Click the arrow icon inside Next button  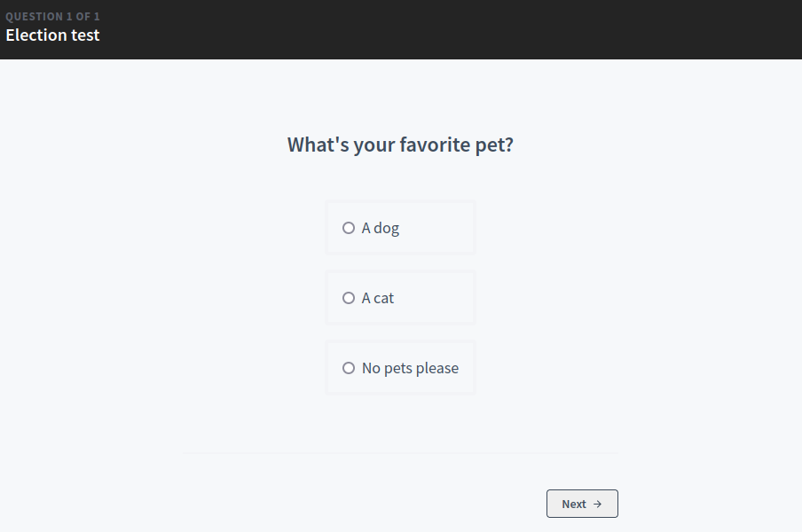coord(598,504)
